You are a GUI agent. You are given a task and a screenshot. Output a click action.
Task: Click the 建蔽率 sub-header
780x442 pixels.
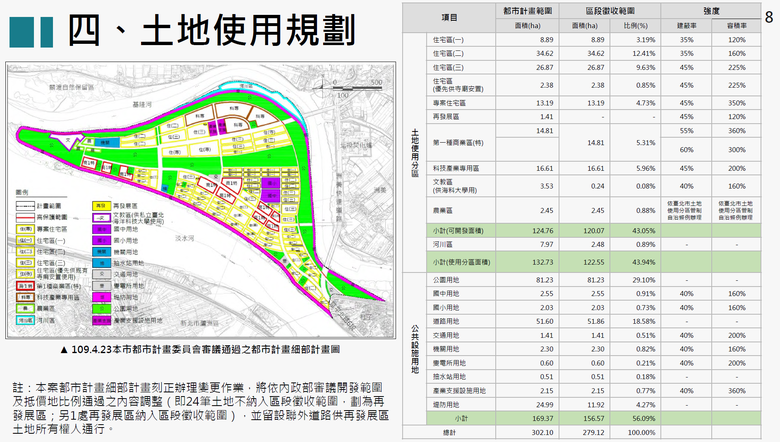[x=686, y=25]
